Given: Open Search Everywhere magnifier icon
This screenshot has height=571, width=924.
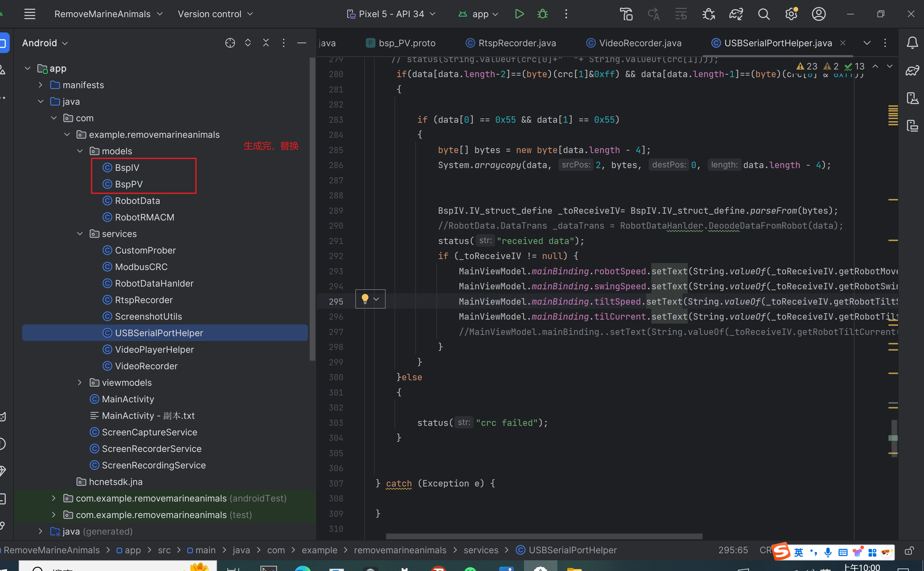Looking at the screenshot, I should coord(764,14).
